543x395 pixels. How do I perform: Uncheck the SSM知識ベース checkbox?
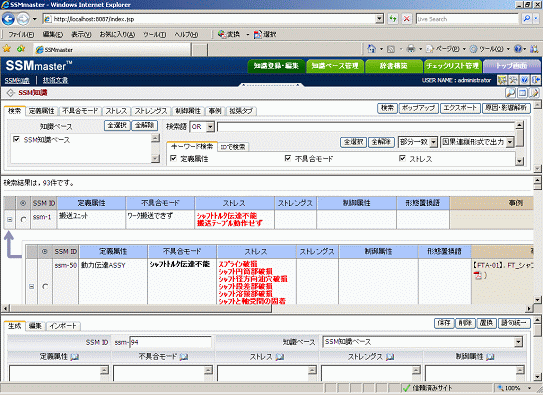(16, 139)
